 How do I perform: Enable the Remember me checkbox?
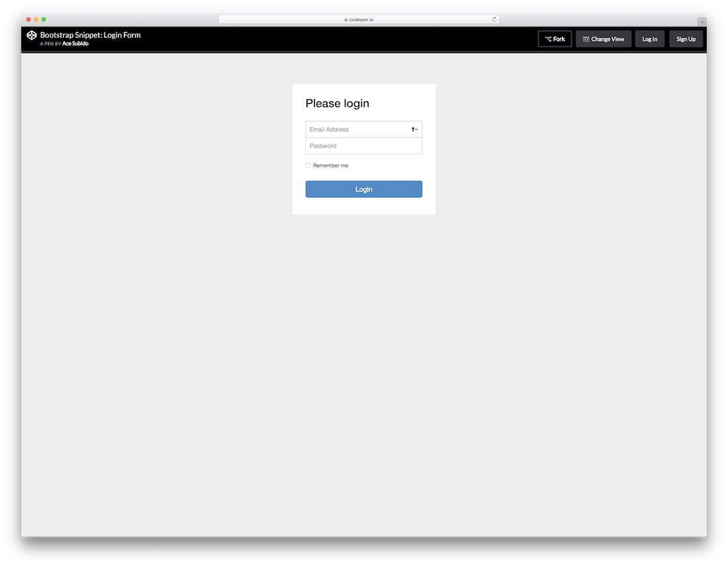(x=307, y=165)
